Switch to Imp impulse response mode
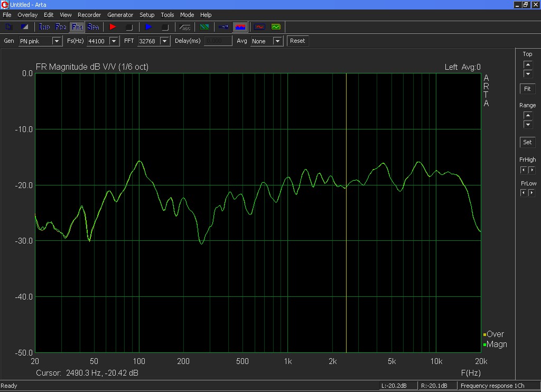Image resolution: width=541 pixels, height=392 pixels. (44, 26)
